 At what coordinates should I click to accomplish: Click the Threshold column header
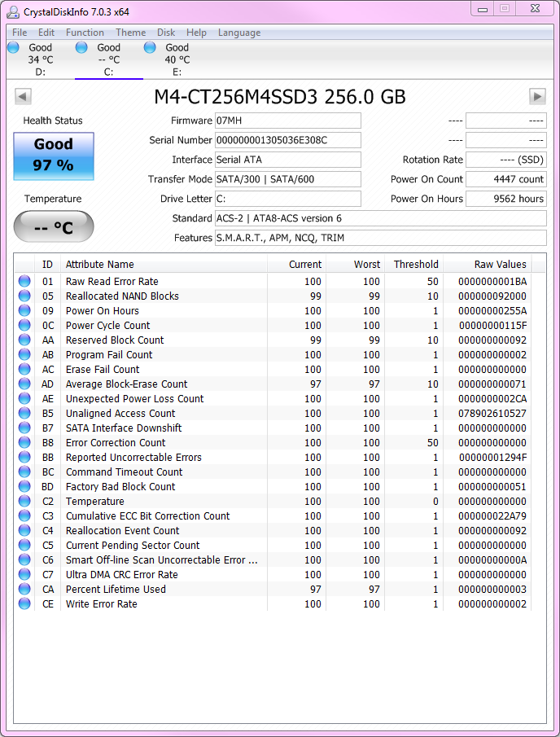tap(413, 264)
